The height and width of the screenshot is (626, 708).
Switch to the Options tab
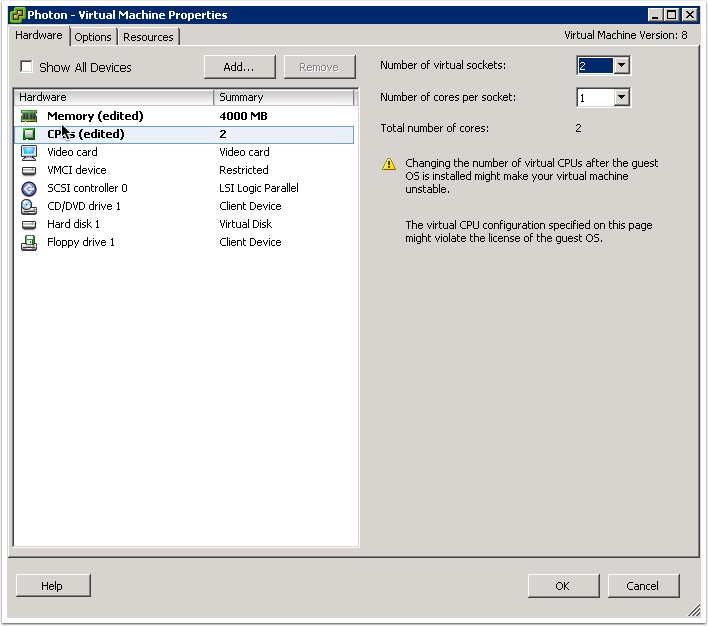point(93,37)
